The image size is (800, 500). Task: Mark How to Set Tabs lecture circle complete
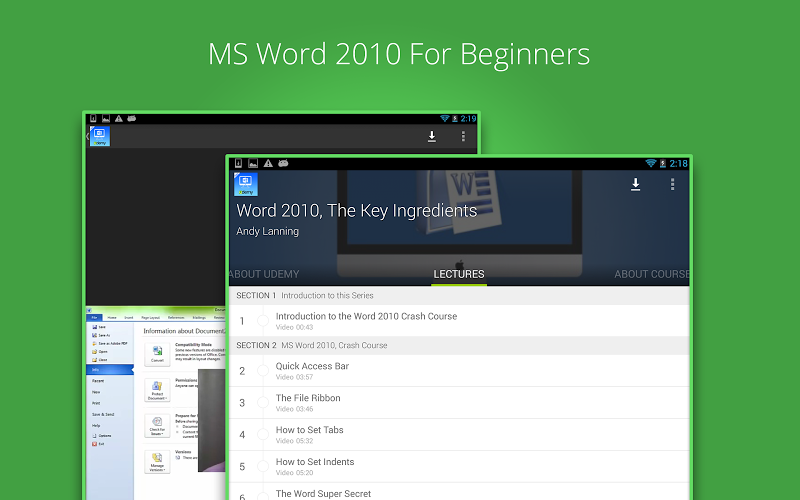pos(263,434)
